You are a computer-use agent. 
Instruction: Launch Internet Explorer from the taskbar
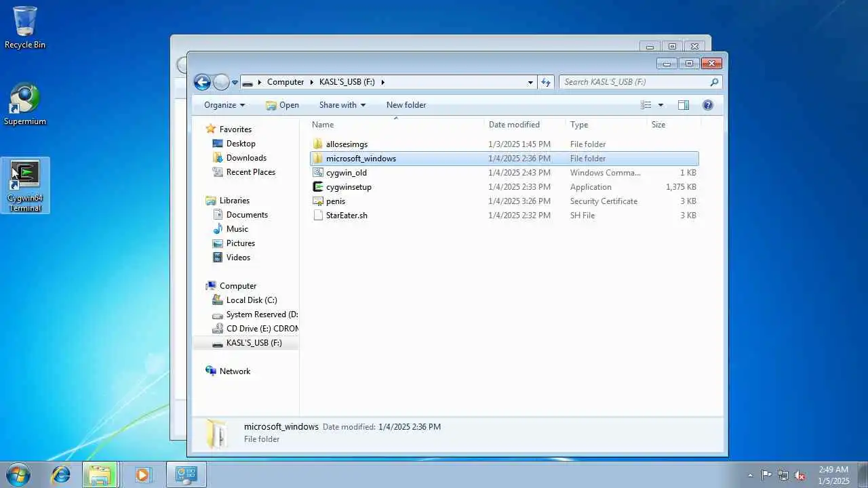61,475
